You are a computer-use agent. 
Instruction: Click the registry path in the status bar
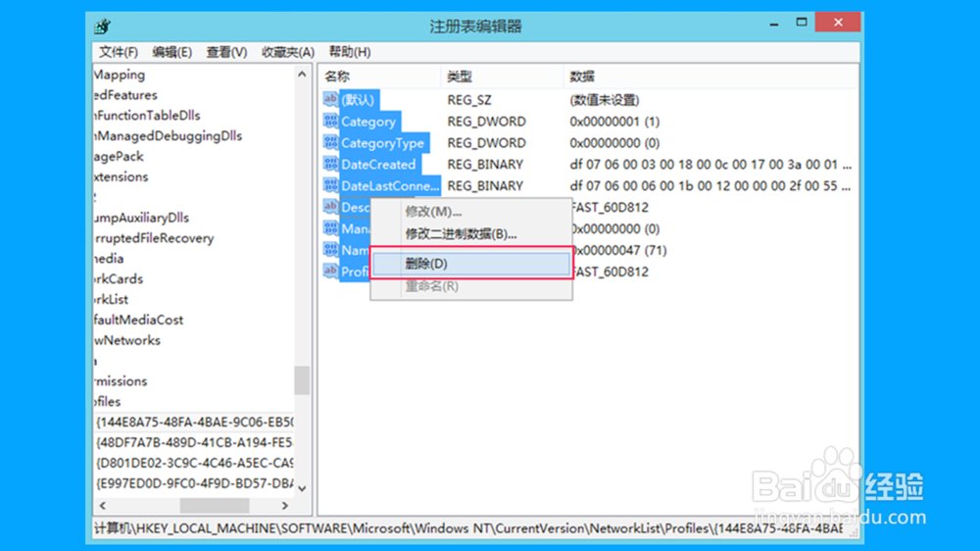[468, 528]
